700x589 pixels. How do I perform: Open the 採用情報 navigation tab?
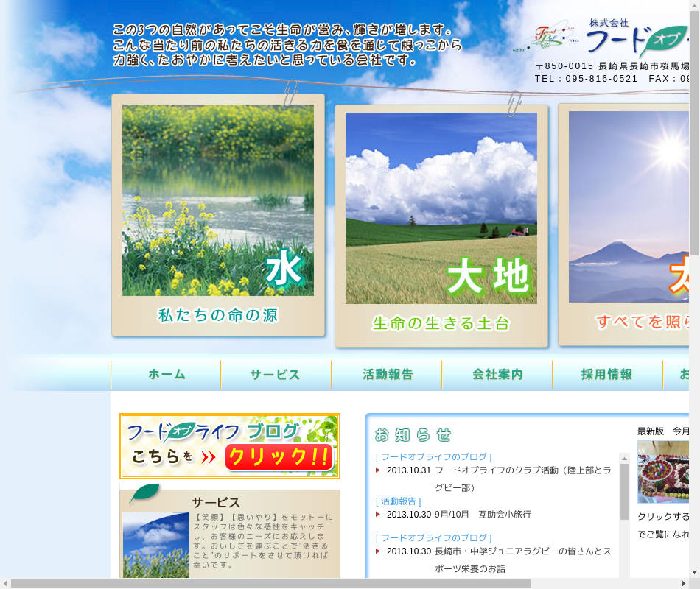tap(607, 375)
